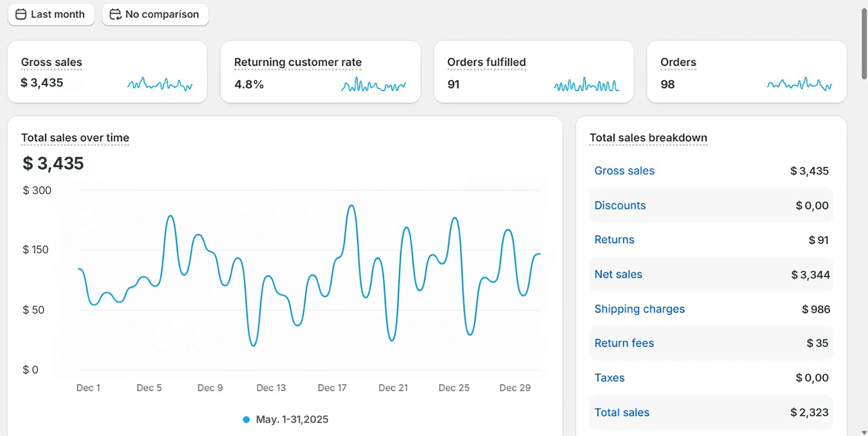Image resolution: width=868 pixels, height=436 pixels.
Task: Open the Total sales link in breakdown
Action: [x=622, y=412]
